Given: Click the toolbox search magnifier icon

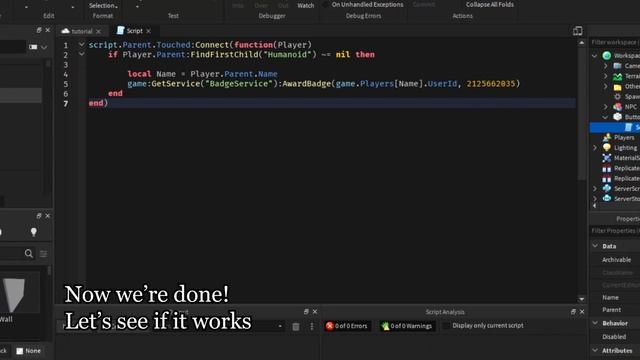Looking at the screenshot, I should (x=29, y=253).
